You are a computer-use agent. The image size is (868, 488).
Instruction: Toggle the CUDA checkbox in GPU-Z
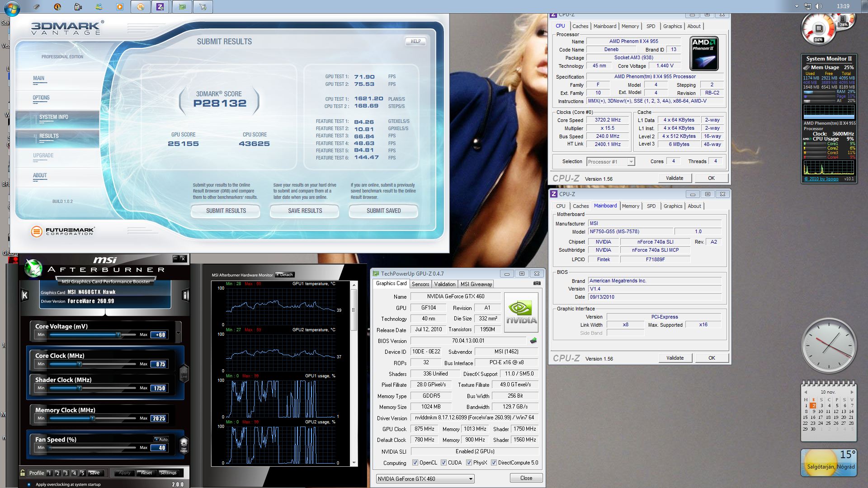pyautogui.click(x=443, y=463)
